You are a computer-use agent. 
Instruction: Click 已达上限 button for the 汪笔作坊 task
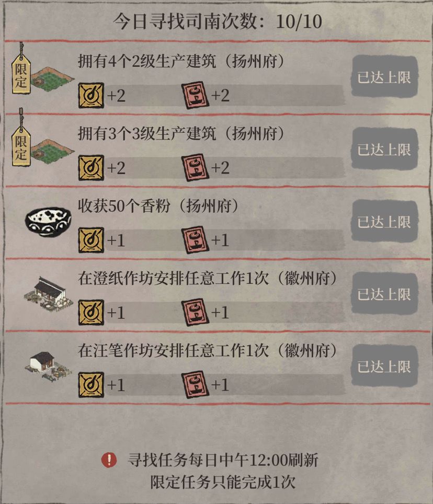point(384,366)
